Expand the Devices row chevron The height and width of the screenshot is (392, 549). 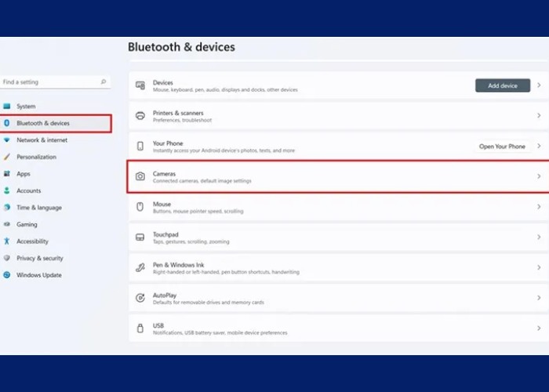[x=539, y=85]
